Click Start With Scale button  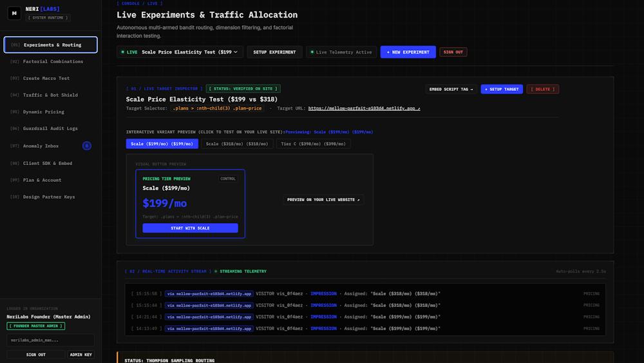190,228
